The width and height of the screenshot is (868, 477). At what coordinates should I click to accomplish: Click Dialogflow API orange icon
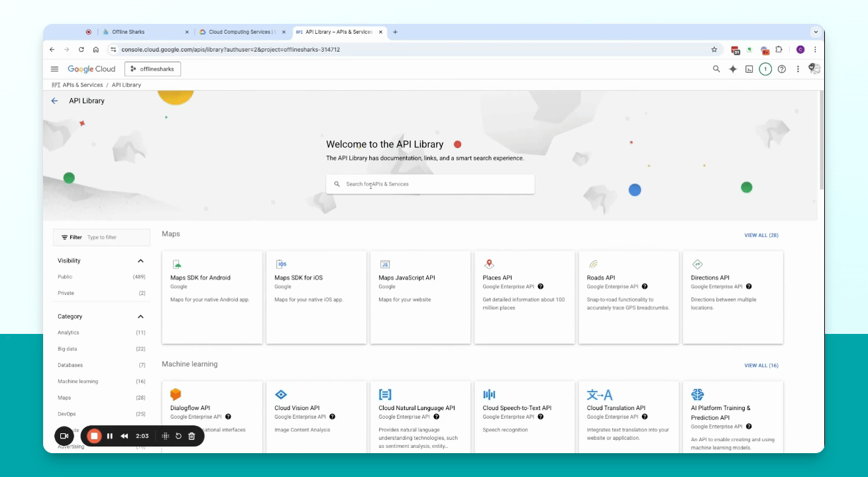(176, 395)
